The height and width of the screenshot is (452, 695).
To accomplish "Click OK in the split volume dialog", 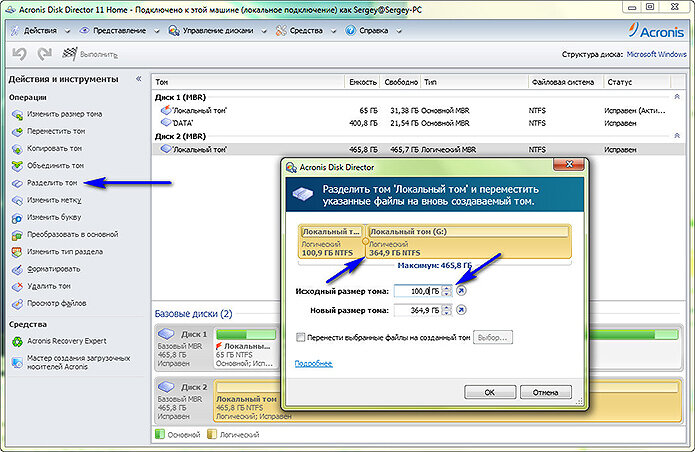I will (x=490, y=393).
